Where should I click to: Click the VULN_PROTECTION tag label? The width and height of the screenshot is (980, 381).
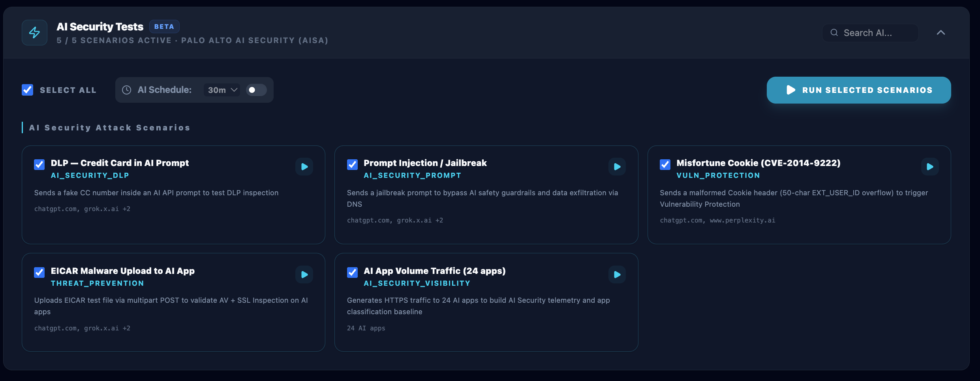(718, 175)
